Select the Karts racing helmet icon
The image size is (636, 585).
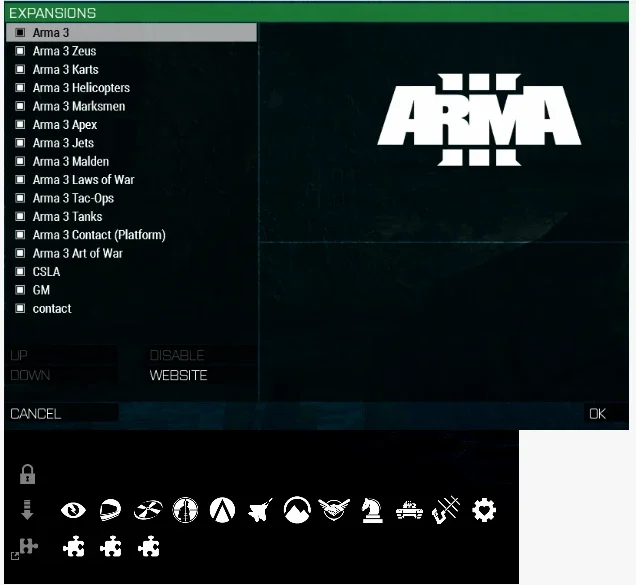(x=110, y=510)
